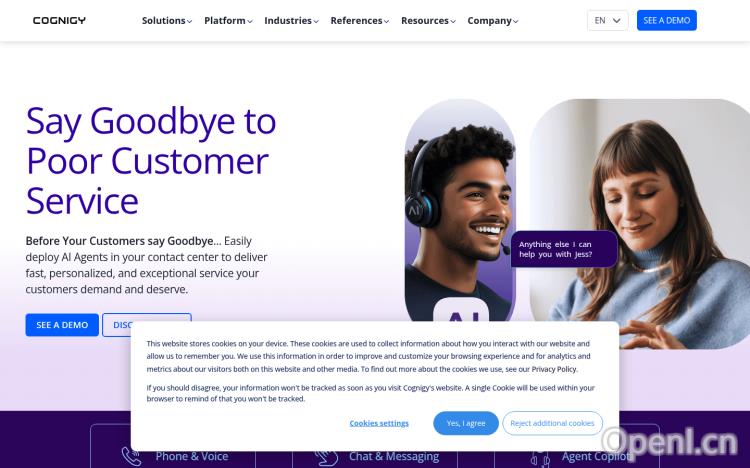Click the Phone & Voice handset icon

pos(131,457)
